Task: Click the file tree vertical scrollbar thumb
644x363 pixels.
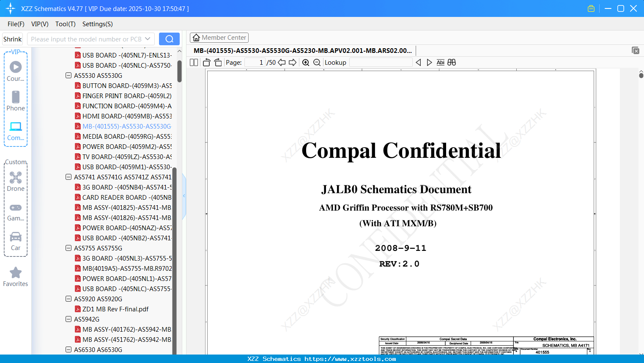Action: (x=179, y=71)
